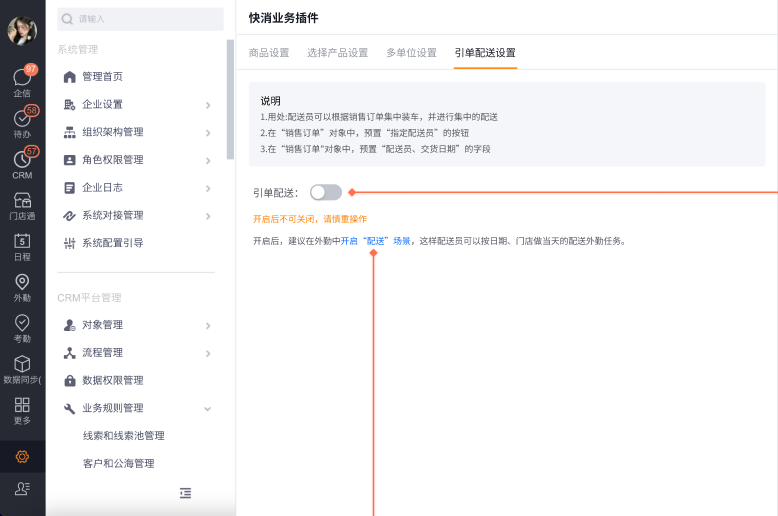Click the 对象管理 person icon
The height and width of the screenshot is (516, 778).
(x=69, y=325)
